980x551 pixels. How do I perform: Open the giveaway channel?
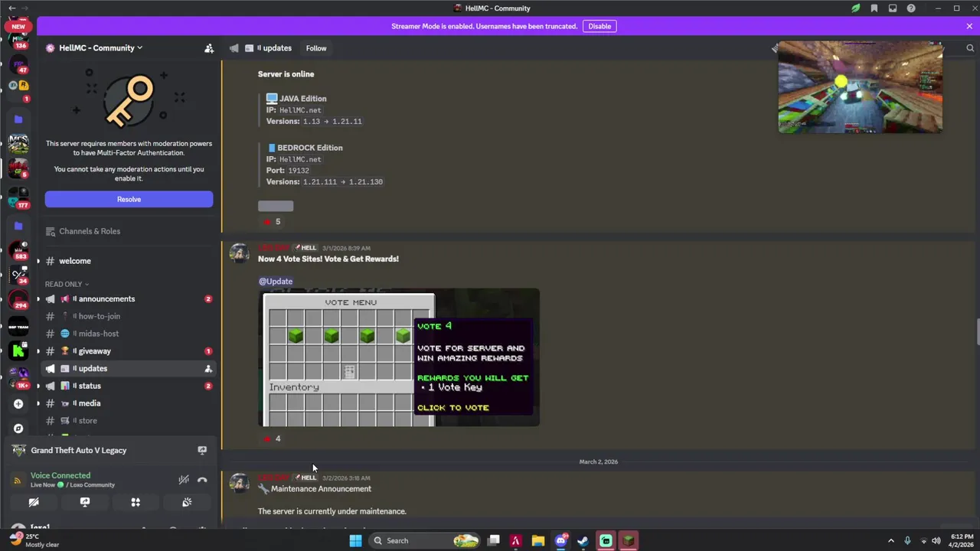click(127, 351)
